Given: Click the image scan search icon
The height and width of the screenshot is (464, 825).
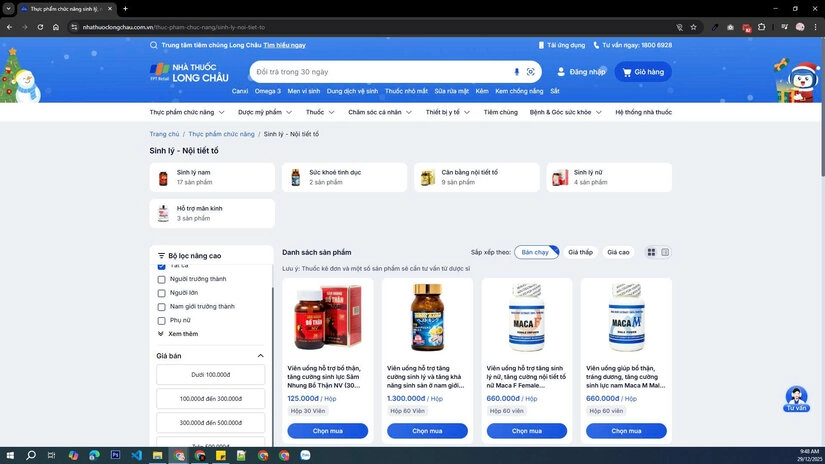Looking at the screenshot, I should coord(531,72).
